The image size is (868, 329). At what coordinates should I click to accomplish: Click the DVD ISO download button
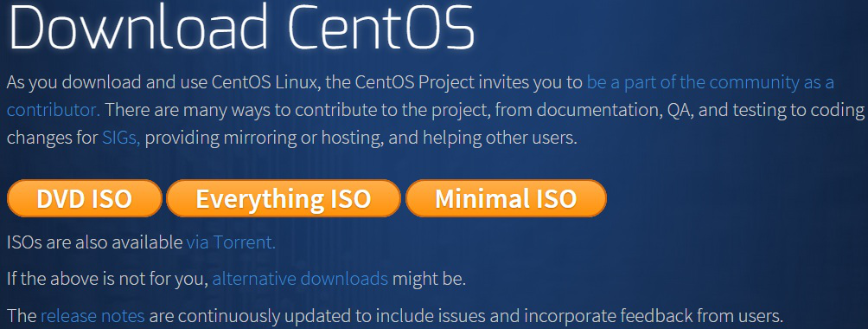pos(85,198)
